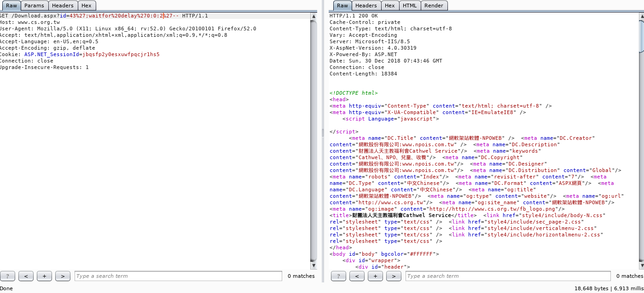
Task: Click response pane scrollbar up arrow
Action: pos(642,17)
